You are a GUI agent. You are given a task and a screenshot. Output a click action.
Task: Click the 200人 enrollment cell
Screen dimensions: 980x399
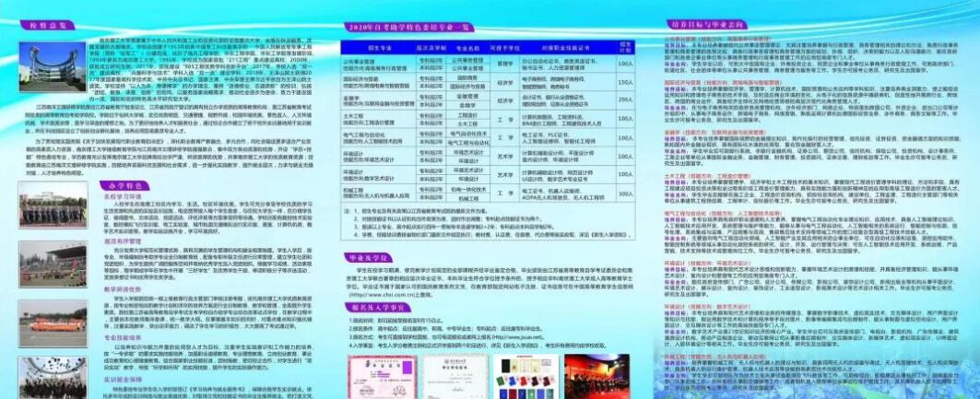point(624,100)
